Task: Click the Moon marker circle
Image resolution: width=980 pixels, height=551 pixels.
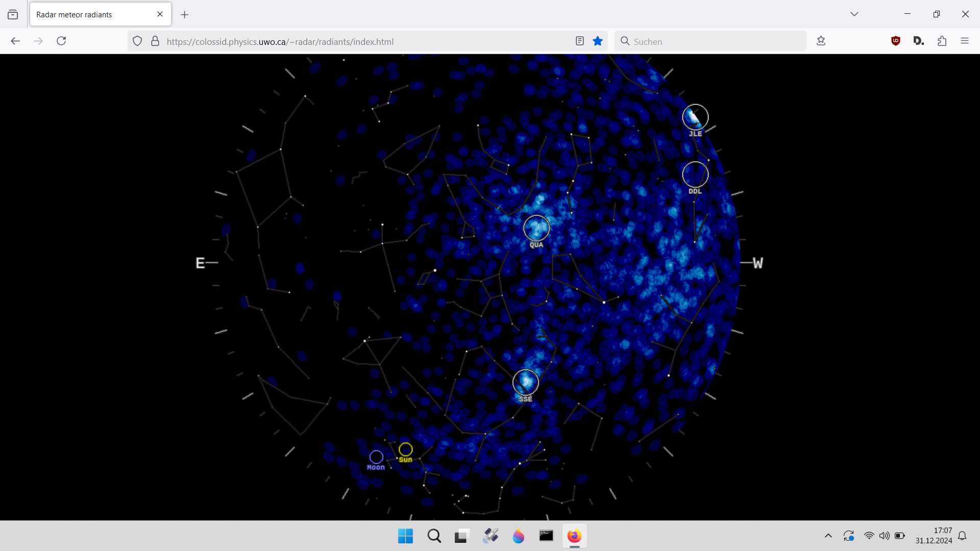Action: pos(376,457)
